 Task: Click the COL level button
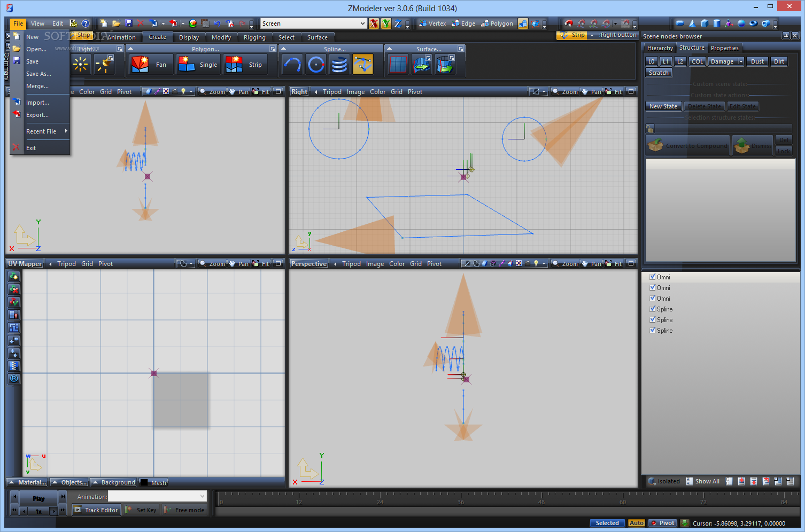[x=698, y=61]
